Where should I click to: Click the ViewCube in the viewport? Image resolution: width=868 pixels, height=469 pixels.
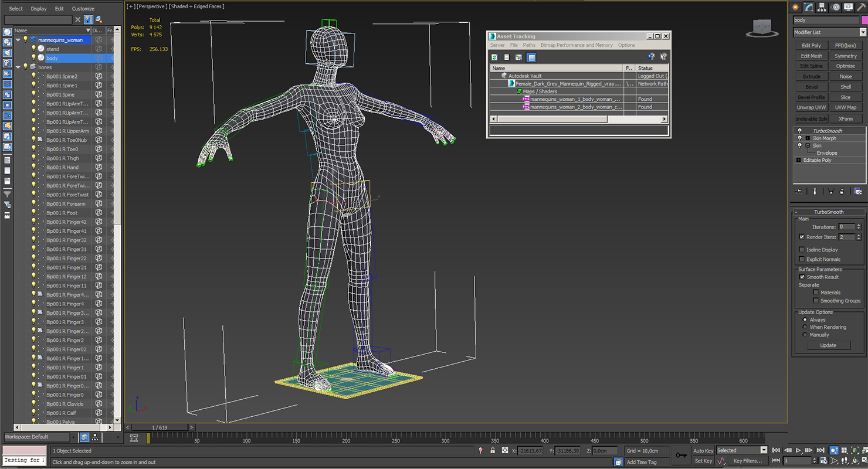pyautogui.click(x=762, y=28)
